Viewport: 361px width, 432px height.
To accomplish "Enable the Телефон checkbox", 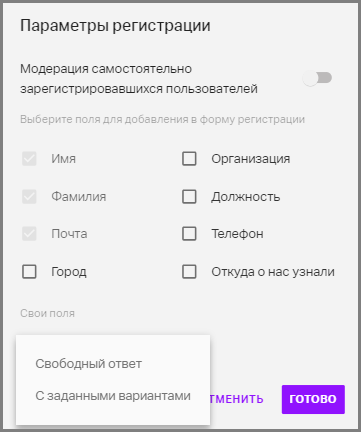I will 189,234.
